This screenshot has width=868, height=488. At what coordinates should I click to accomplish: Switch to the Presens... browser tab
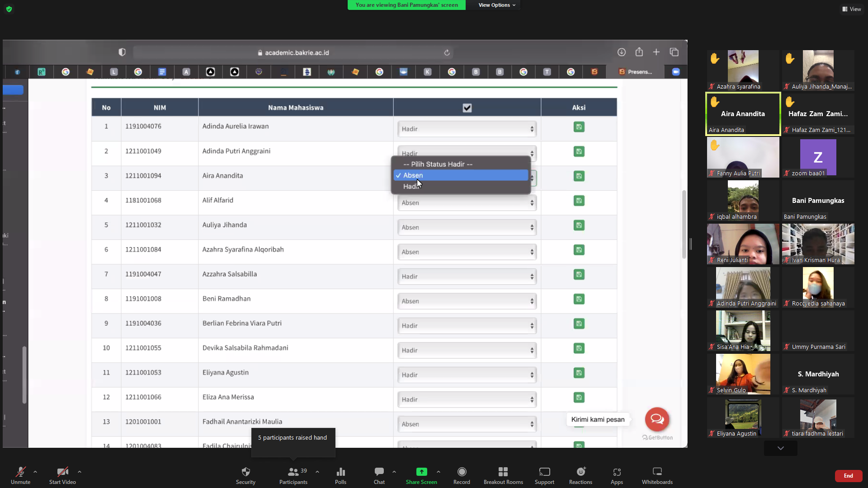[x=635, y=72]
